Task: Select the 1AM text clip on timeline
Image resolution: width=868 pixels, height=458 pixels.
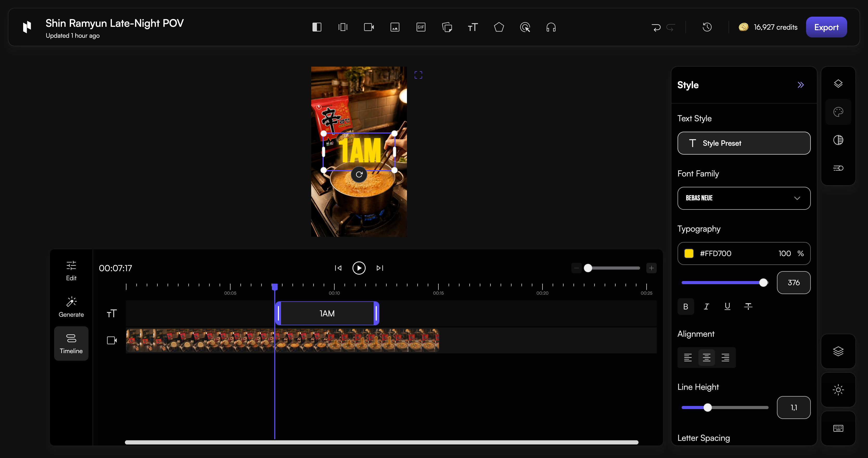Action: [x=327, y=313]
